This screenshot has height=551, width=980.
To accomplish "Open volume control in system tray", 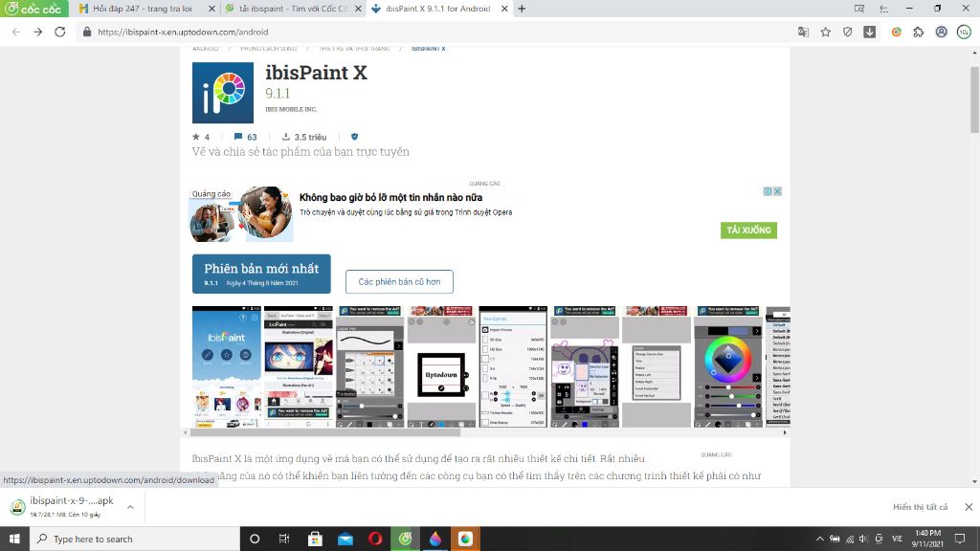I will [x=864, y=539].
